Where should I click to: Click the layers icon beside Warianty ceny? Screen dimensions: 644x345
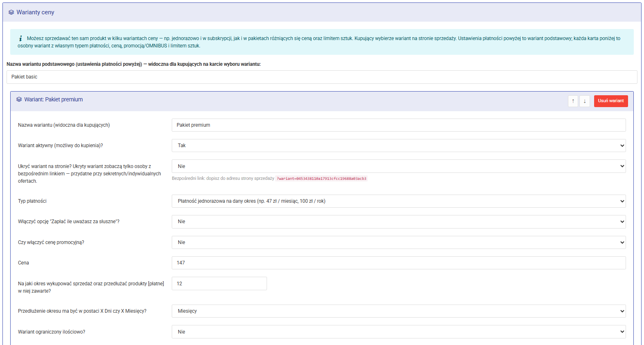[x=11, y=12]
